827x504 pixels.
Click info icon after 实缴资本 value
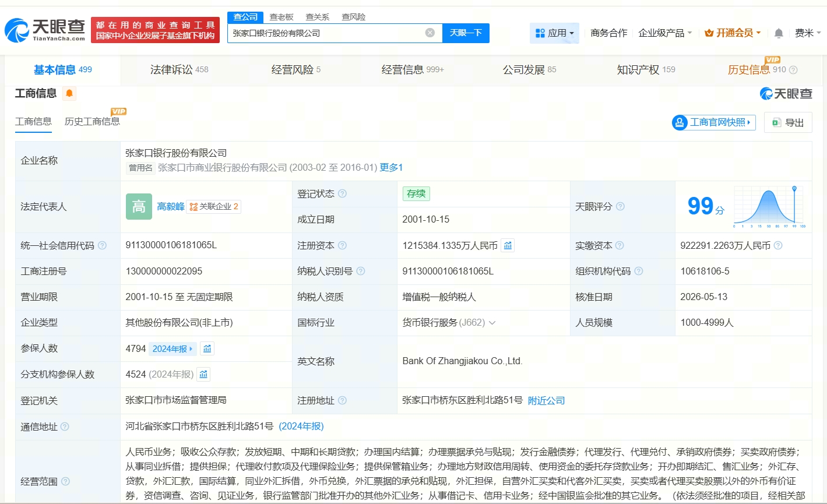click(x=778, y=246)
